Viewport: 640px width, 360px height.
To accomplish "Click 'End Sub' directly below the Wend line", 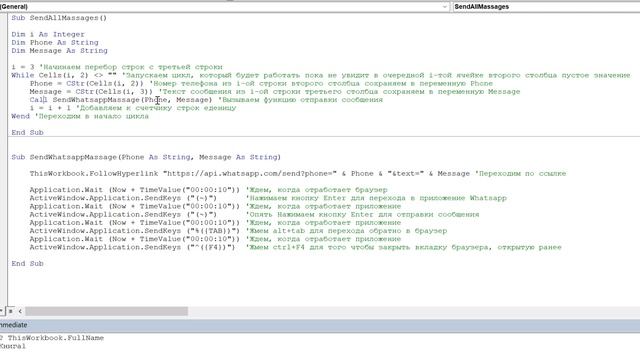I will coord(27,132).
